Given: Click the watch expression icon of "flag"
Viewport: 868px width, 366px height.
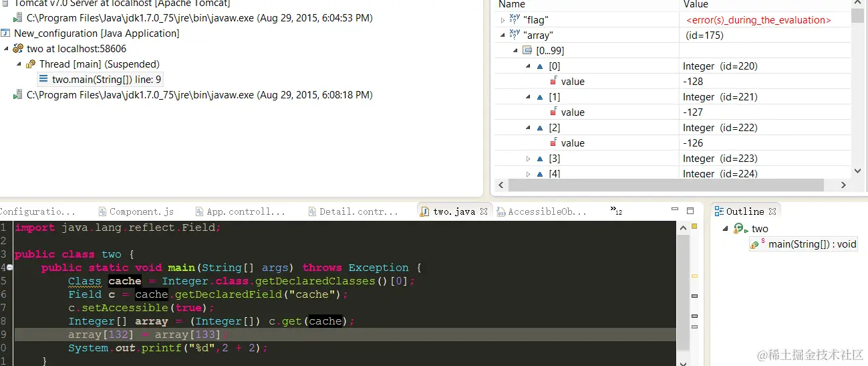Looking at the screenshot, I should pyautogui.click(x=515, y=19).
